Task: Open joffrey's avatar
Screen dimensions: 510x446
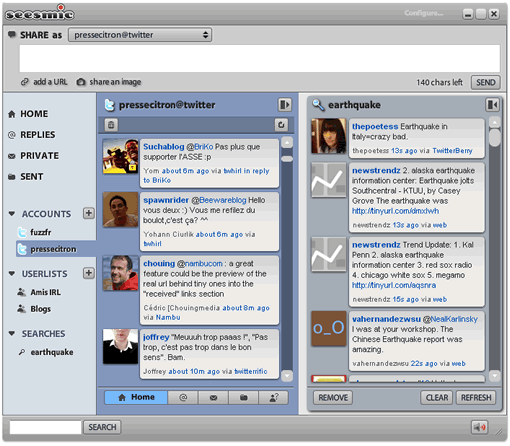Action: [120, 347]
